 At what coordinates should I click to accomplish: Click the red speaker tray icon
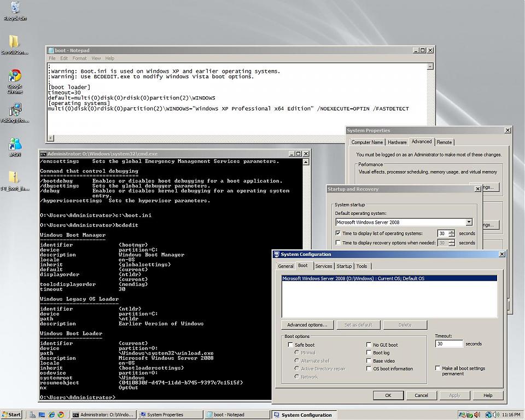click(x=477, y=415)
